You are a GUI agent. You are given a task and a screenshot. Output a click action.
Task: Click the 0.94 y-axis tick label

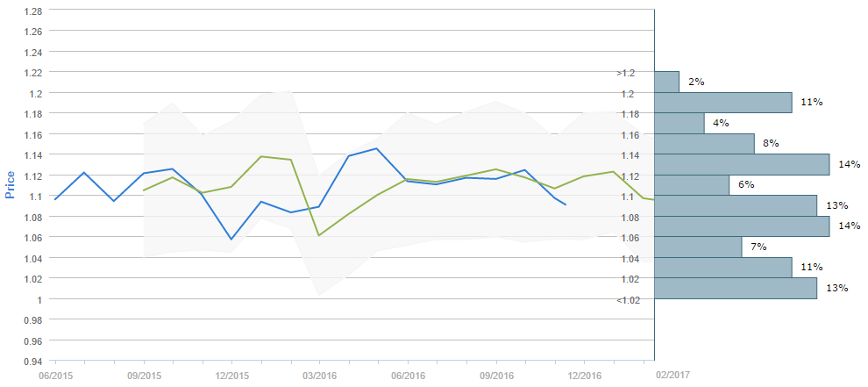pyautogui.click(x=32, y=361)
